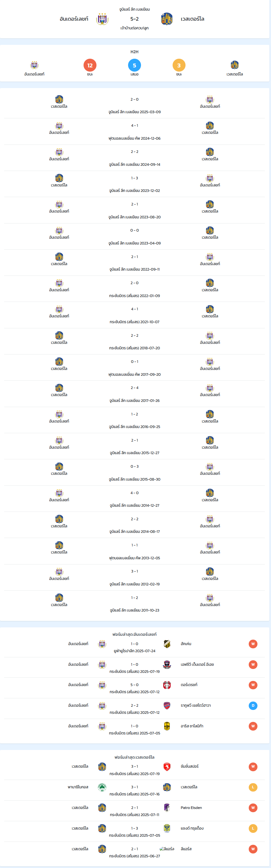Click the yellow 3 wins circle
Viewport: 271px width, 868px height.
pos(179,65)
